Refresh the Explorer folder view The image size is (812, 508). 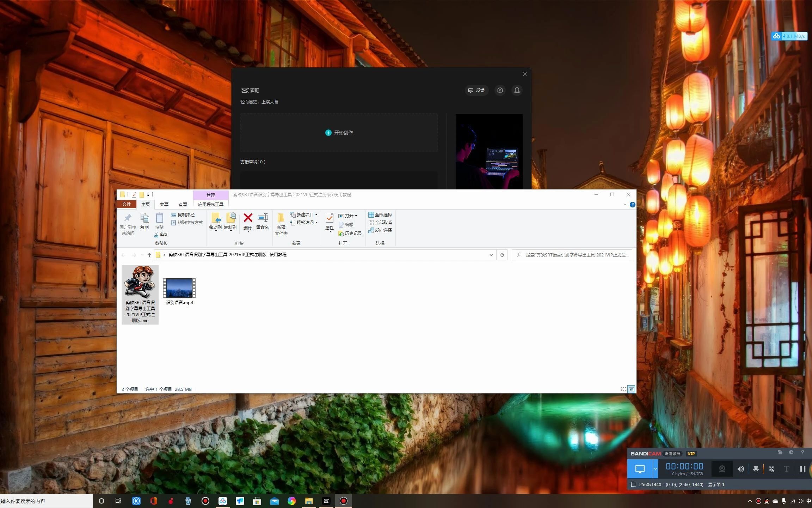(x=502, y=255)
